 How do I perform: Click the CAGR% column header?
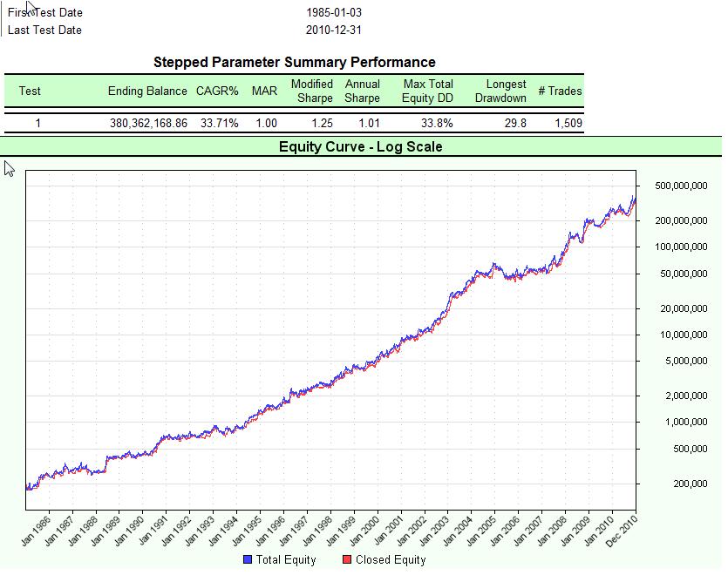[x=217, y=91]
